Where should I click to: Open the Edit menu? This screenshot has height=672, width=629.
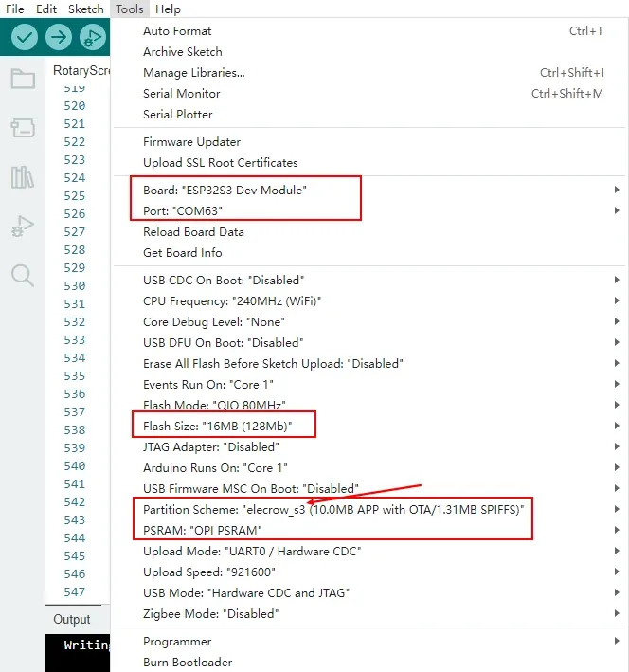point(46,9)
